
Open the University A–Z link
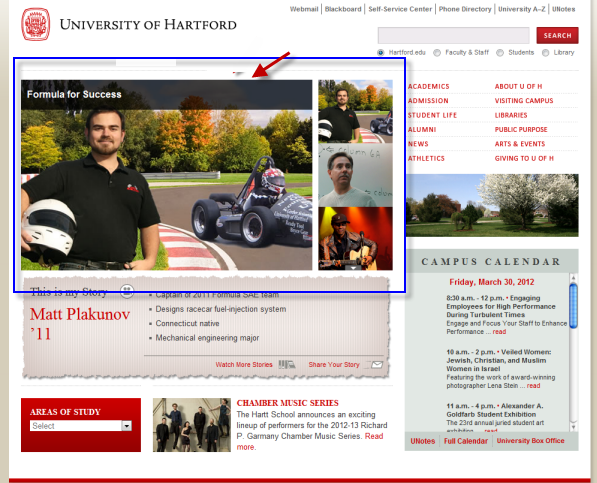(x=522, y=9)
